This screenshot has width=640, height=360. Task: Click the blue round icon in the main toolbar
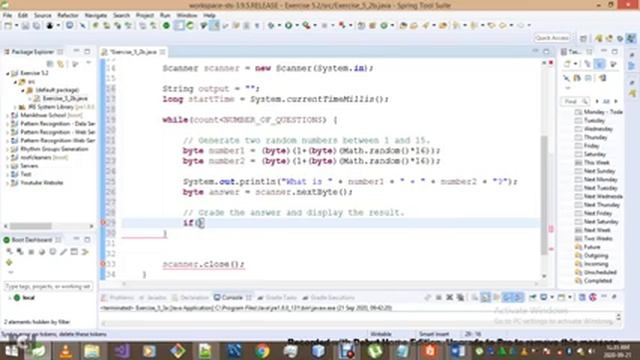click(70, 25)
